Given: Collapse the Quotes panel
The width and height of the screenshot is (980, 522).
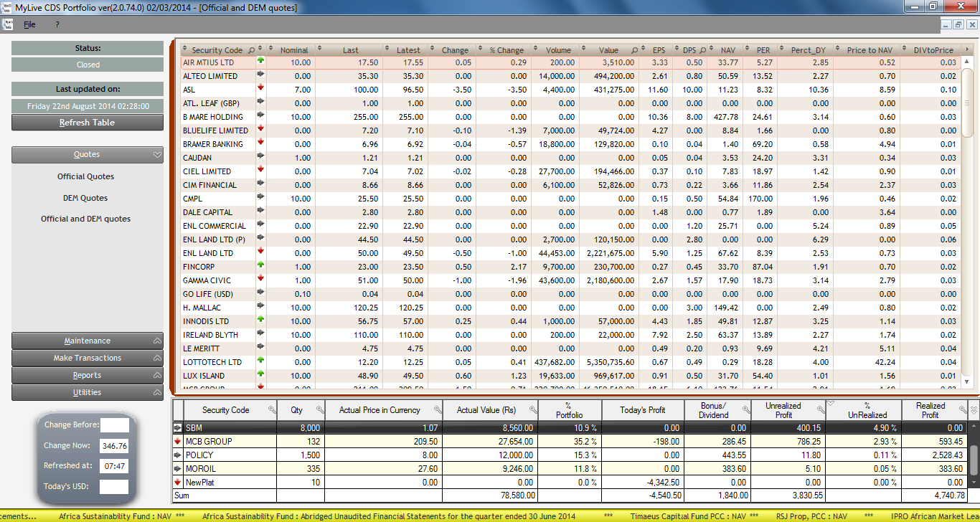Looking at the screenshot, I should pos(157,154).
